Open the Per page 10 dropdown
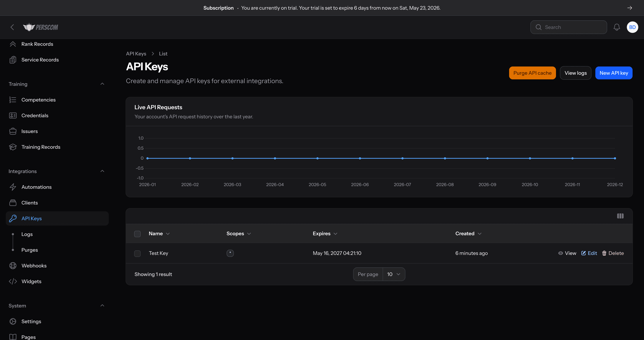The width and height of the screenshot is (644, 340). tap(394, 274)
